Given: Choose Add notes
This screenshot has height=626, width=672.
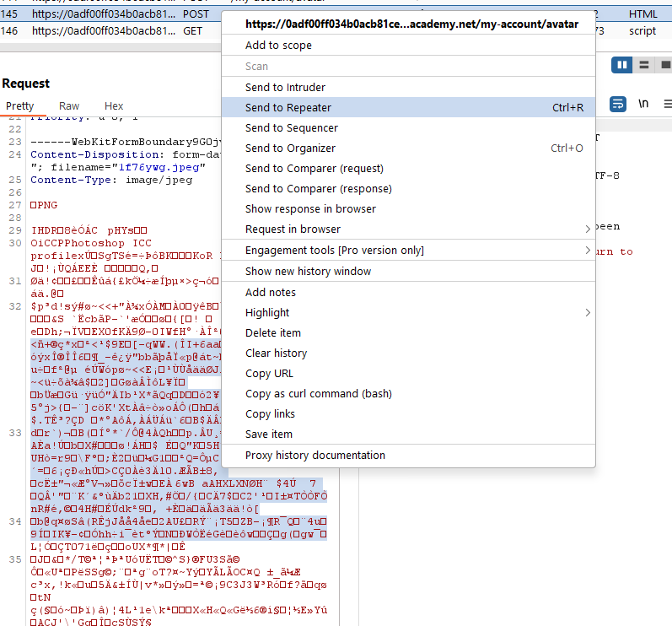Looking at the screenshot, I should click(x=408, y=292).
